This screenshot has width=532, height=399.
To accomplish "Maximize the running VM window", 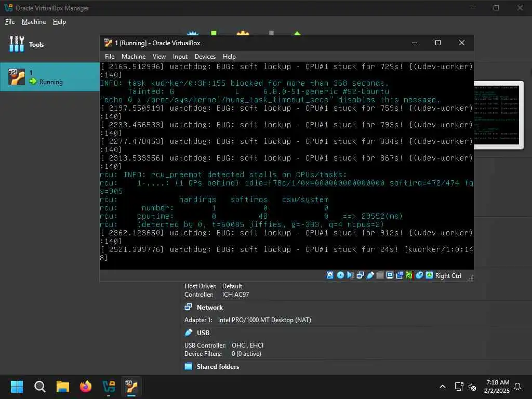I will point(438,43).
